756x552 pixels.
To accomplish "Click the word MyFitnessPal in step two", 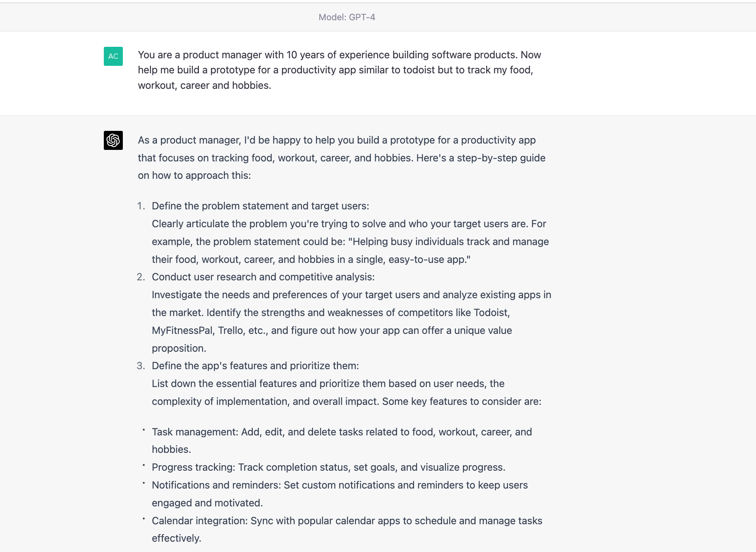I will (x=183, y=331).
